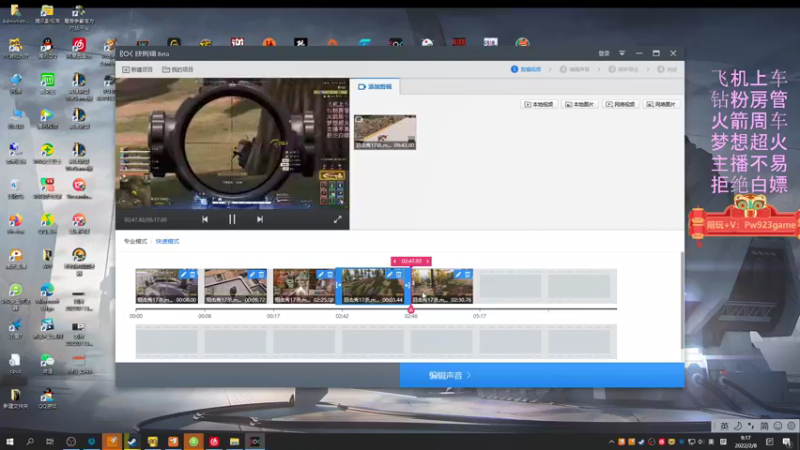
Task: Switch to 专业模式 professional mode
Action: click(135, 241)
